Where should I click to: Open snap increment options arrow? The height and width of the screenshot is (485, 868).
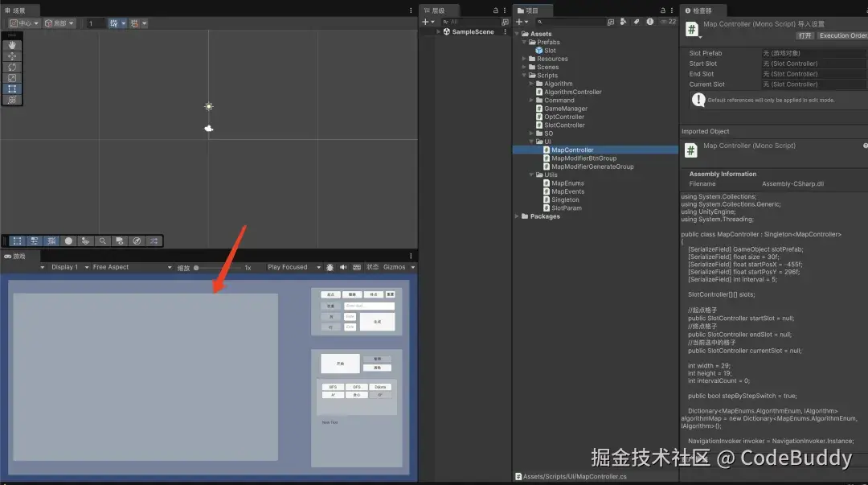145,23
